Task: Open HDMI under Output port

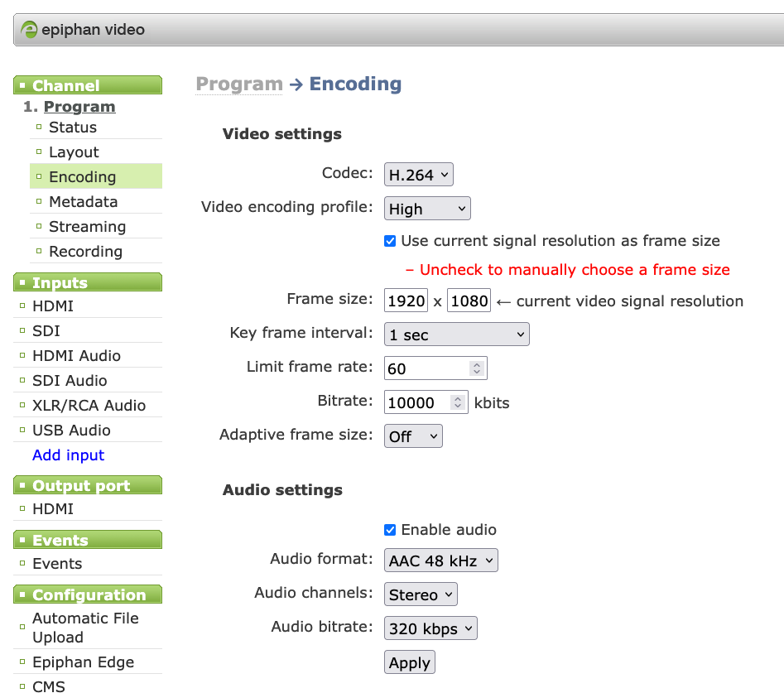Action: (53, 509)
